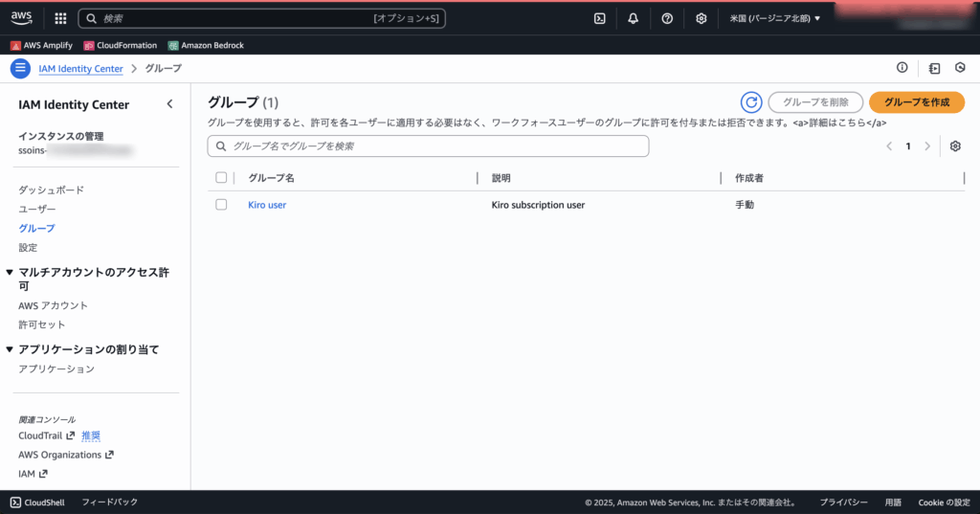Open the Kiro user group link

coord(267,205)
